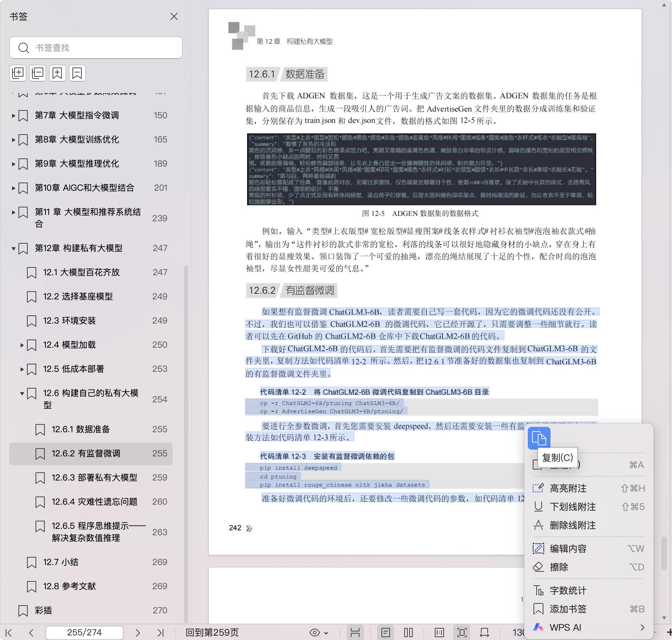Jump to the first page button
The width and height of the screenshot is (672, 640).
pos(9,633)
